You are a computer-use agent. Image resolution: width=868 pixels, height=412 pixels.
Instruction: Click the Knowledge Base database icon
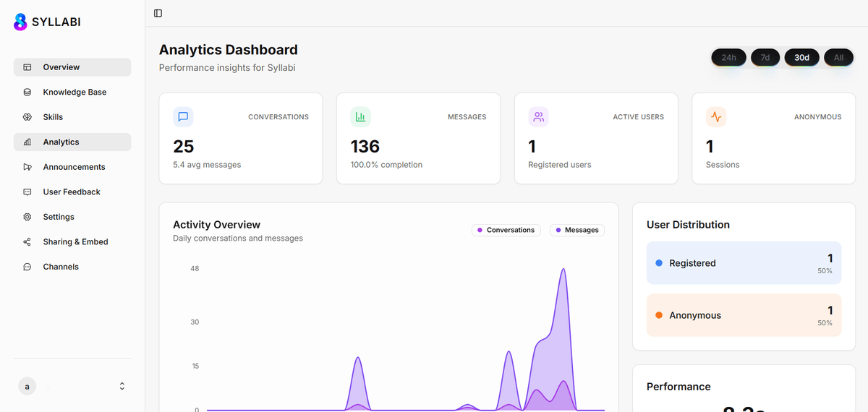27,93
